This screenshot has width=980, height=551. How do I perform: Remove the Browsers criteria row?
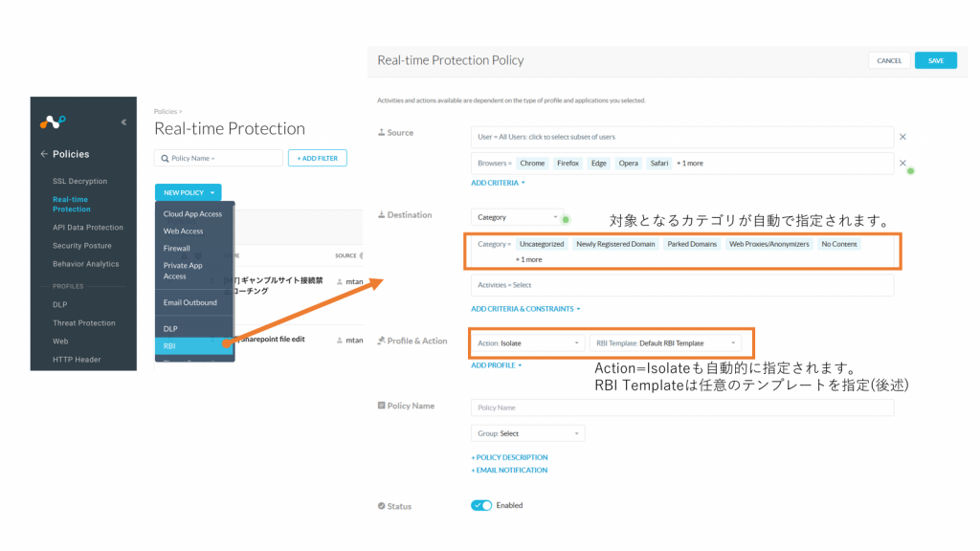[902, 164]
